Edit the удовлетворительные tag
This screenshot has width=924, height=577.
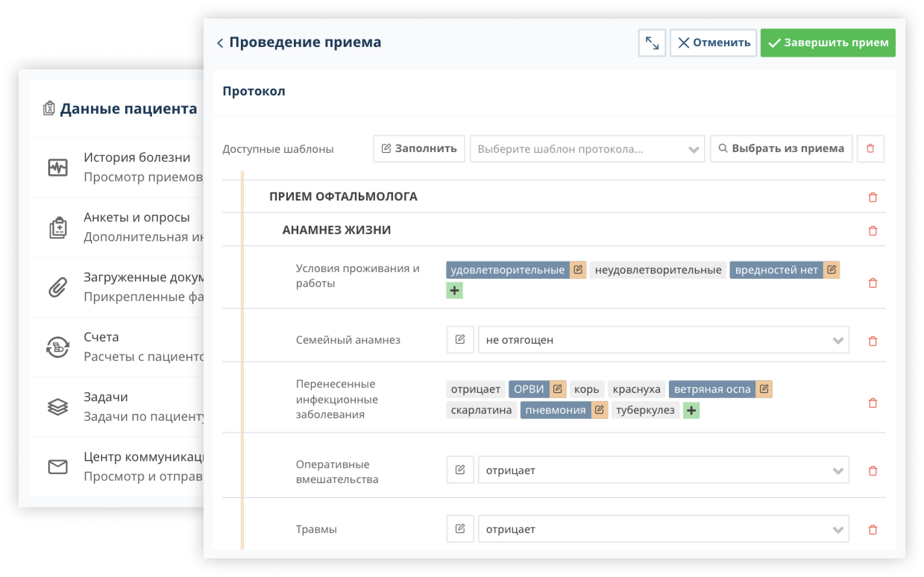click(578, 270)
